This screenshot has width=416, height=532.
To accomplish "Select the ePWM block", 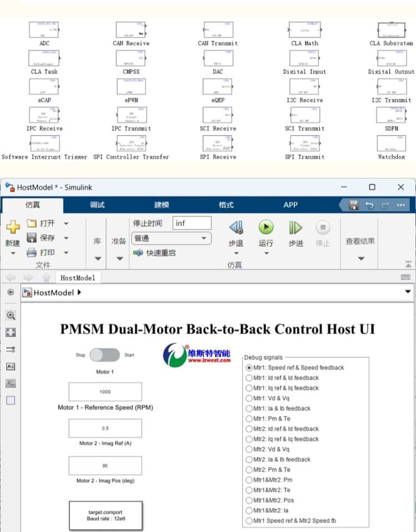I will click(131, 87).
